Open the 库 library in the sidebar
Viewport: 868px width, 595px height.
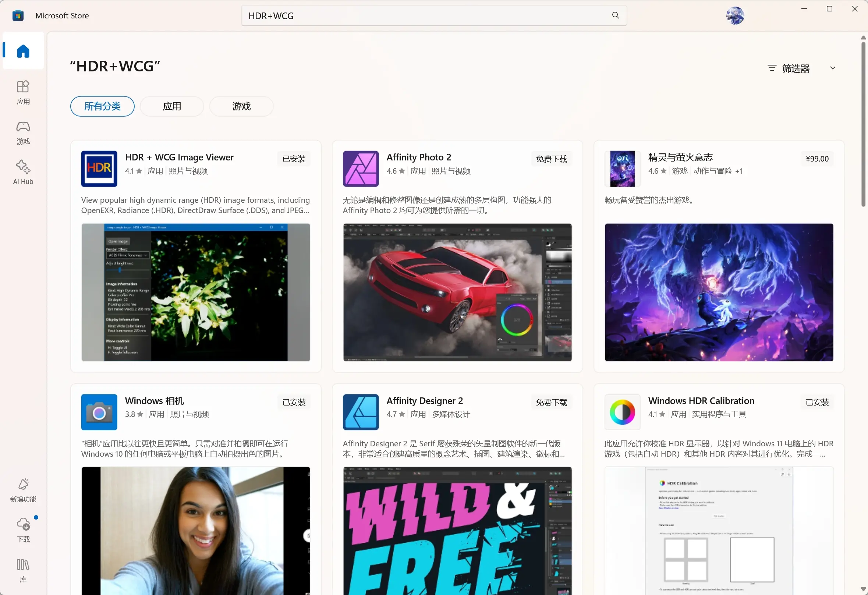[23, 571]
